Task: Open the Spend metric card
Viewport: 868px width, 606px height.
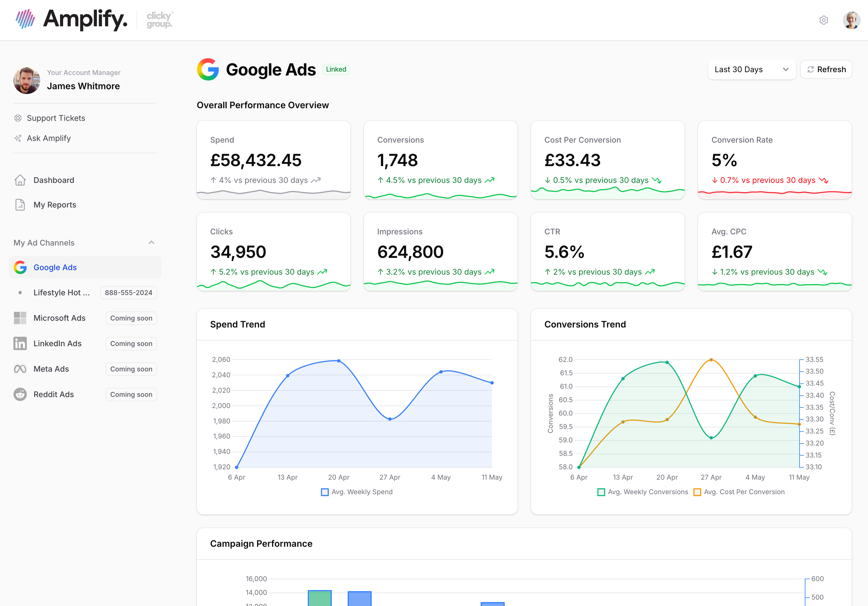Action: (x=273, y=160)
